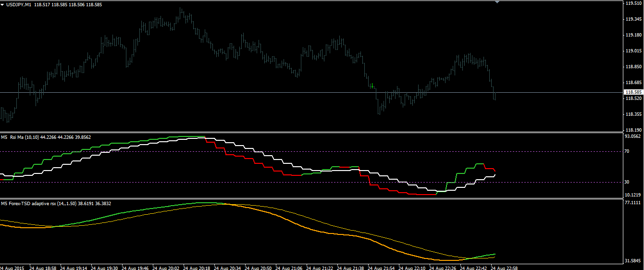
Task: Click time label 24 Aug 20:34
Action: [x=228, y=267]
